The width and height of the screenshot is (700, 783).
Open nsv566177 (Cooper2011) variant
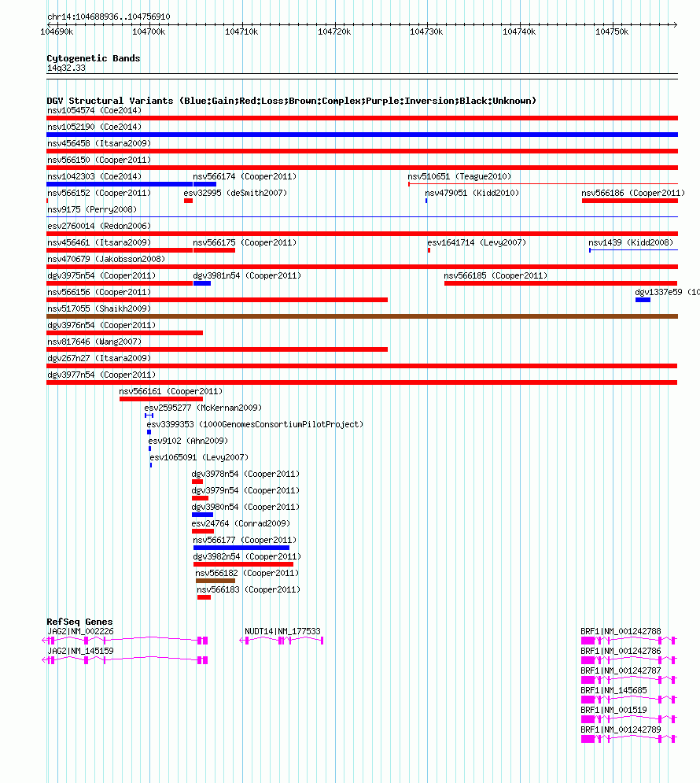pos(245,539)
